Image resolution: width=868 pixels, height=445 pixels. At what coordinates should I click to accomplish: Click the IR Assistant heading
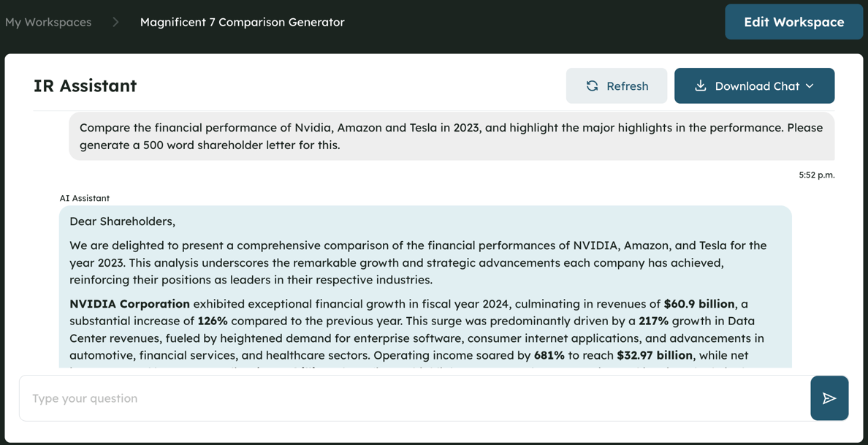[x=85, y=85]
